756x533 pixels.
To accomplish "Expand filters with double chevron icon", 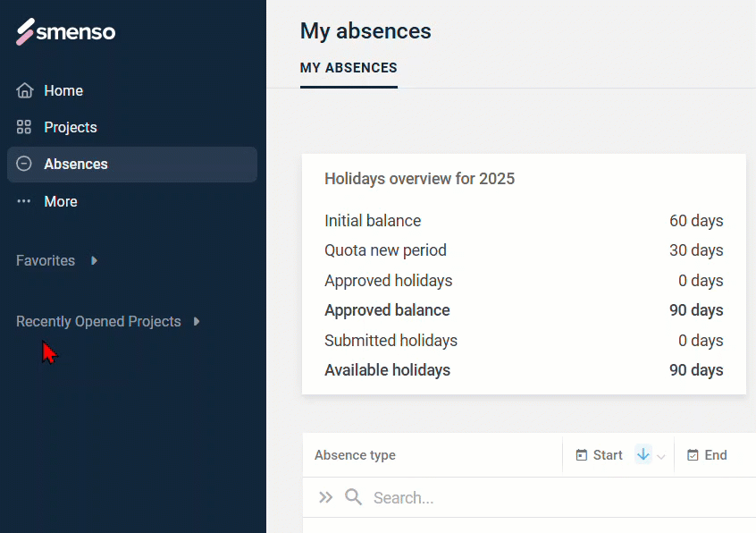I will [x=326, y=497].
